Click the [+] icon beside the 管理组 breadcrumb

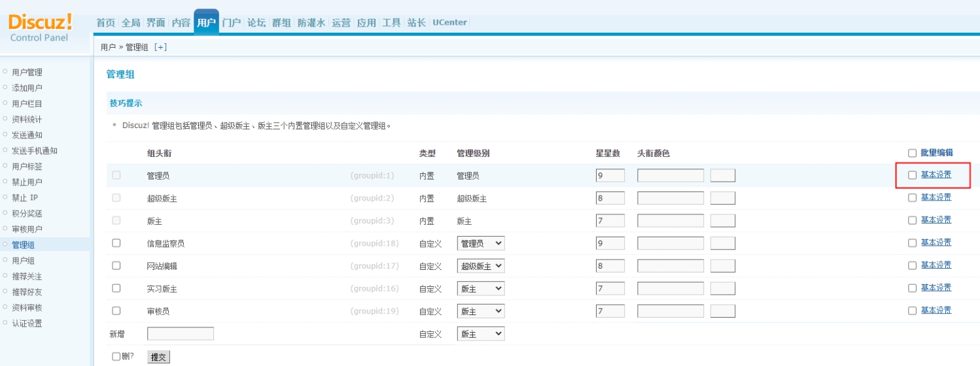160,47
